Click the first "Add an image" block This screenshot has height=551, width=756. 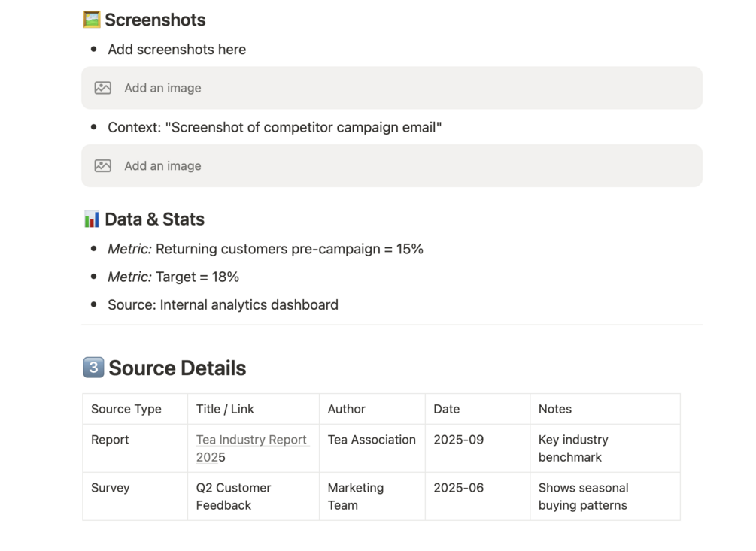[x=391, y=88]
